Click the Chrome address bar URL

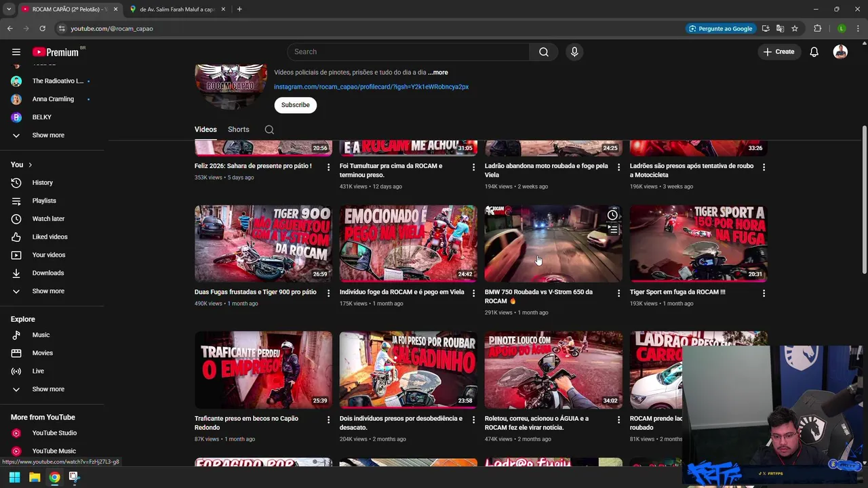tap(112, 28)
